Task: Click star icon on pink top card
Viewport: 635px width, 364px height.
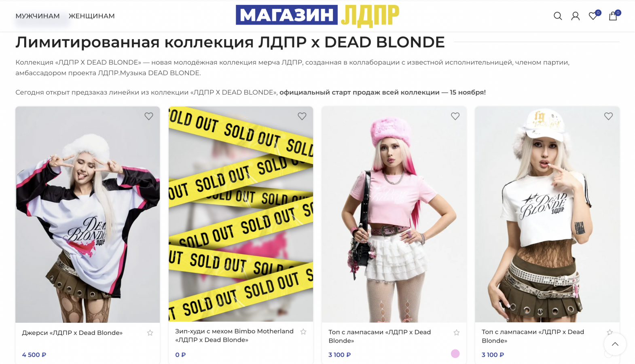Action: [456, 332]
